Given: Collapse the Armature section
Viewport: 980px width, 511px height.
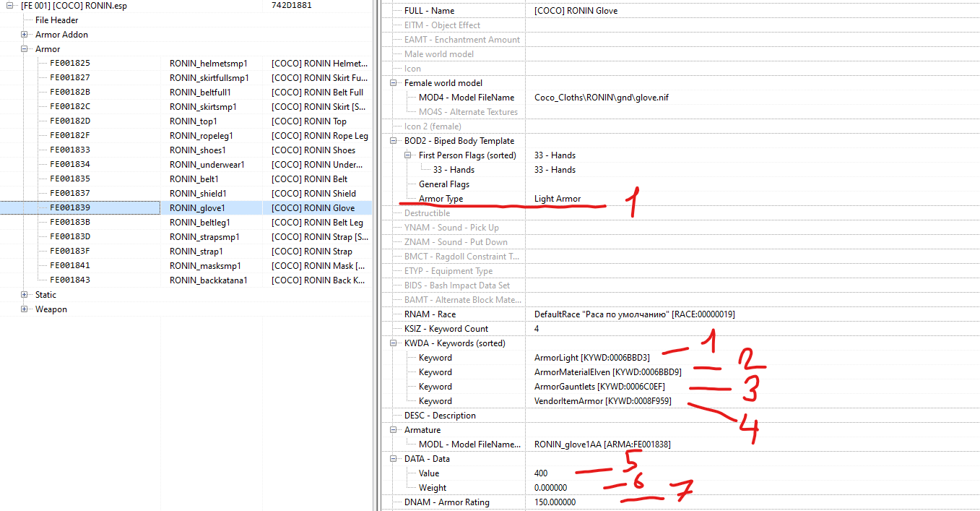Looking at the screenshot, I should (394, 430).
